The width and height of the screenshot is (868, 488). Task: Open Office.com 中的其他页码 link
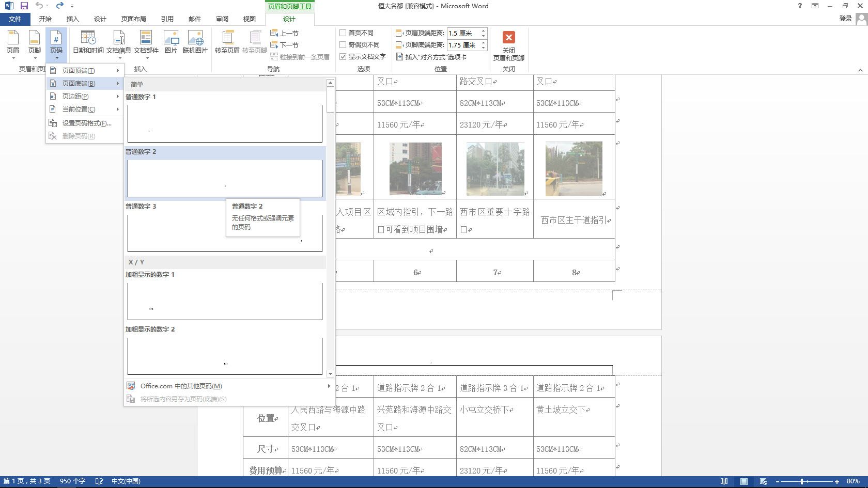pos(181,386)
